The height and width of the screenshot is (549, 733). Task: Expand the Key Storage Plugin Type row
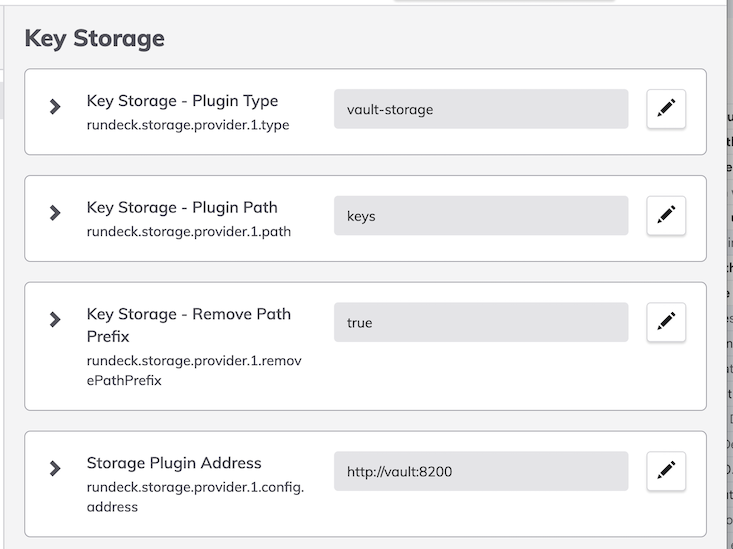(x=55, y=106)
